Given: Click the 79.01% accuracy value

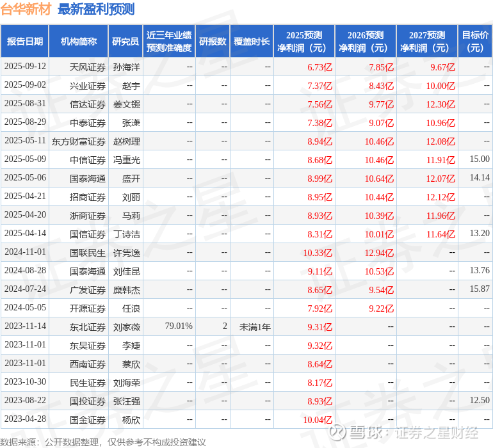Looking at the screenshot, I should pos(179,326).
